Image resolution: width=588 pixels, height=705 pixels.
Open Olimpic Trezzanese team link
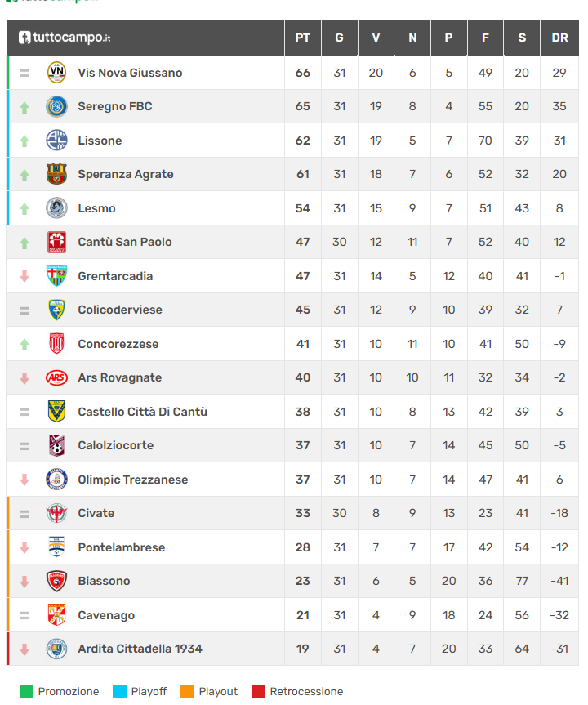coord(132,480)
